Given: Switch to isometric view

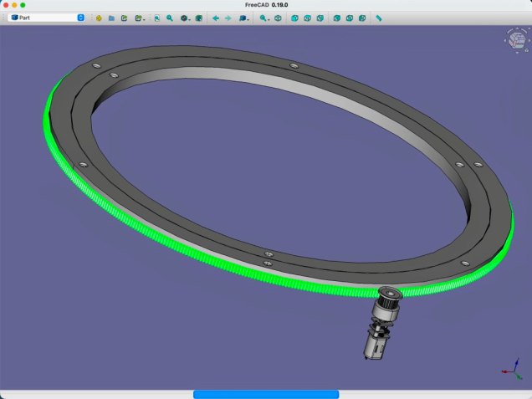Looking at the screenshot, I should tap(278, 17).
